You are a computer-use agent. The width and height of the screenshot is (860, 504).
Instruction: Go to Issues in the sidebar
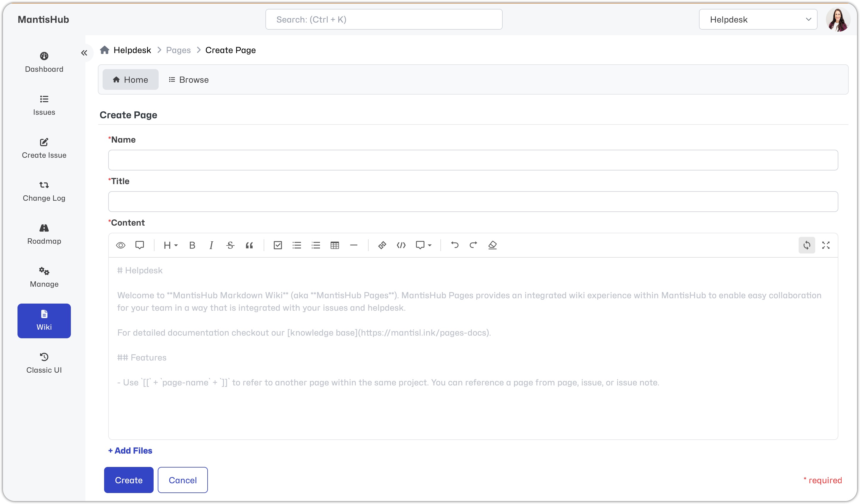point(44,106)
